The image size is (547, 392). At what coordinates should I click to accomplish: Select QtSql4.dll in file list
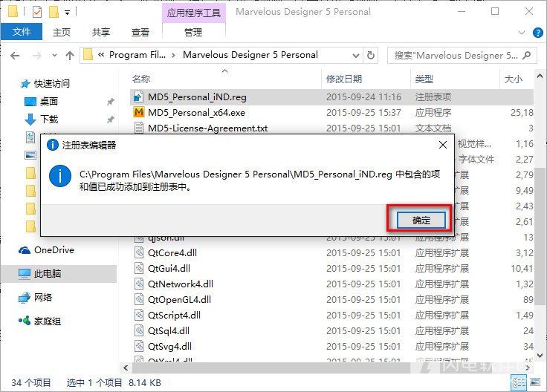click(x=169, y=330)
